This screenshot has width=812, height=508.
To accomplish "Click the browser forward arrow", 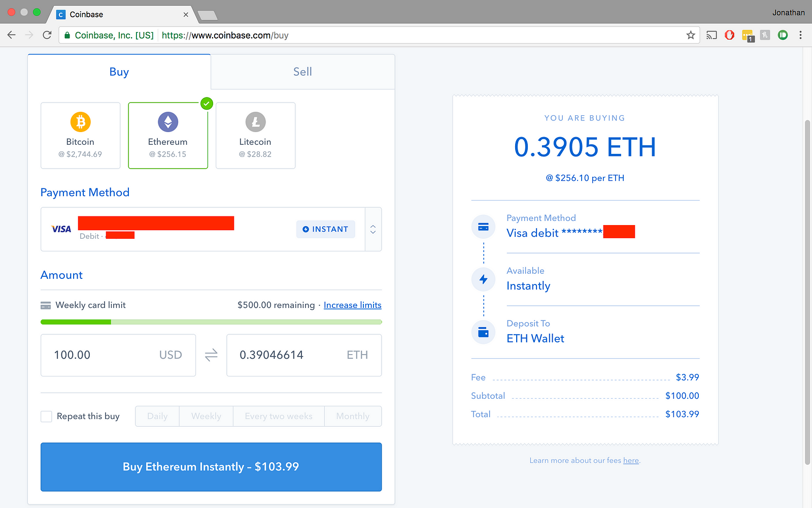I will pos(29,35).
